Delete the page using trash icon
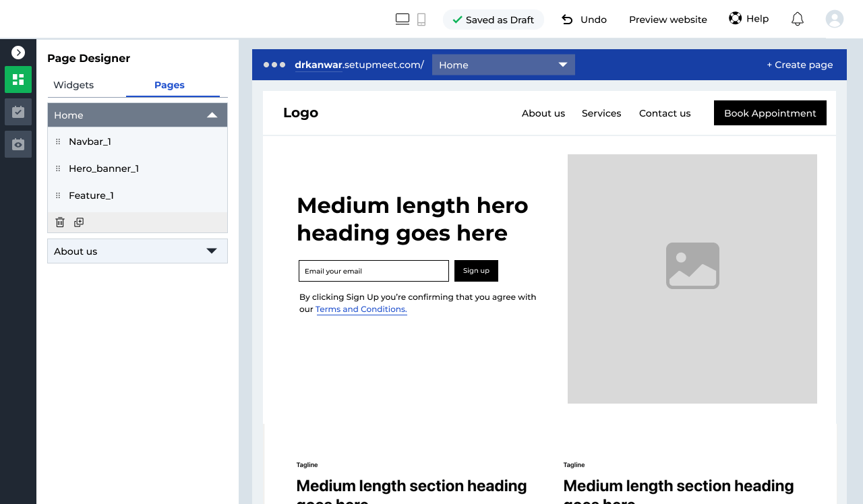The image size is (863, 504). tap(60, 222)
